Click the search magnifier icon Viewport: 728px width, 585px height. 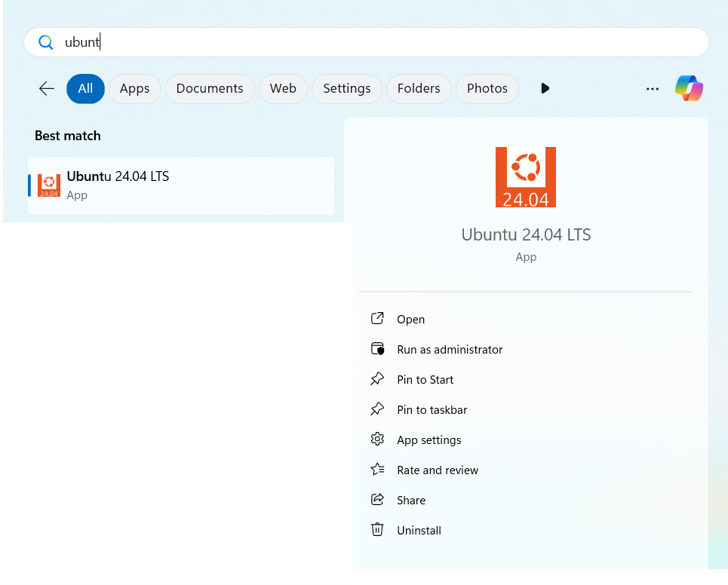click(x=45, y=42)
